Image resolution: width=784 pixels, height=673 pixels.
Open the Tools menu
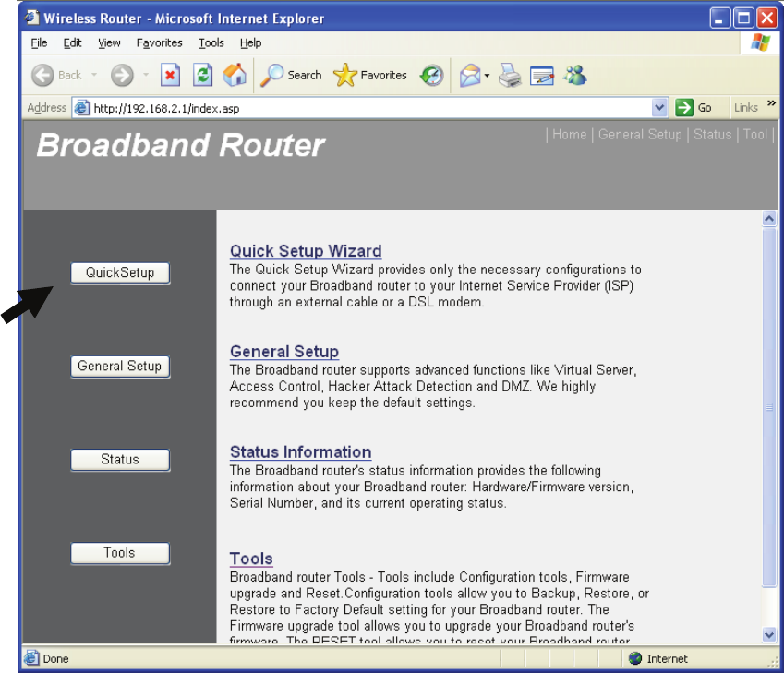pyautogui.click(x=211, y=43)
